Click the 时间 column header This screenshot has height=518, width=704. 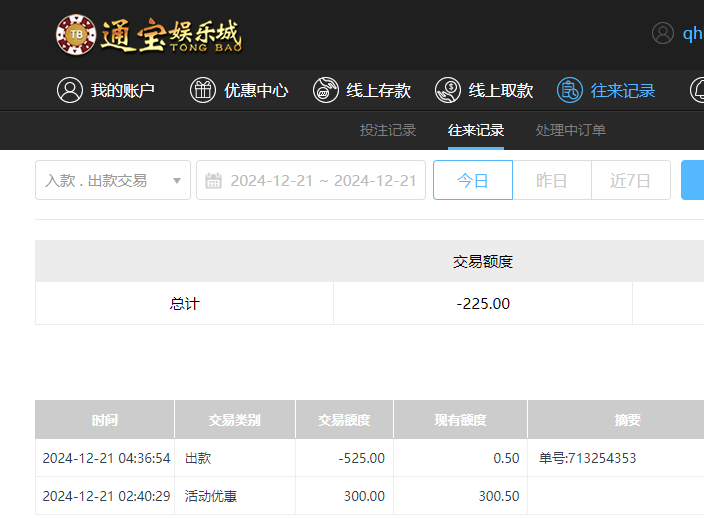point(105,419)
